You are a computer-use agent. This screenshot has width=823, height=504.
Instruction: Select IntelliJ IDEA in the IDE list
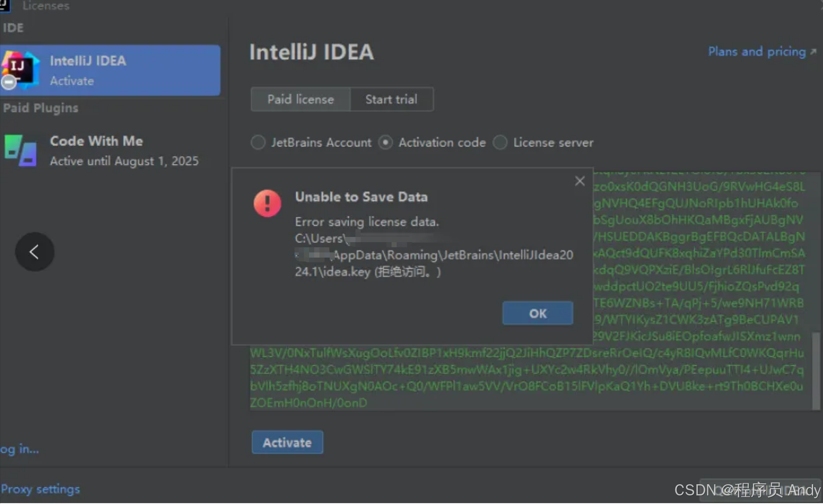click(x=110, y=70)
